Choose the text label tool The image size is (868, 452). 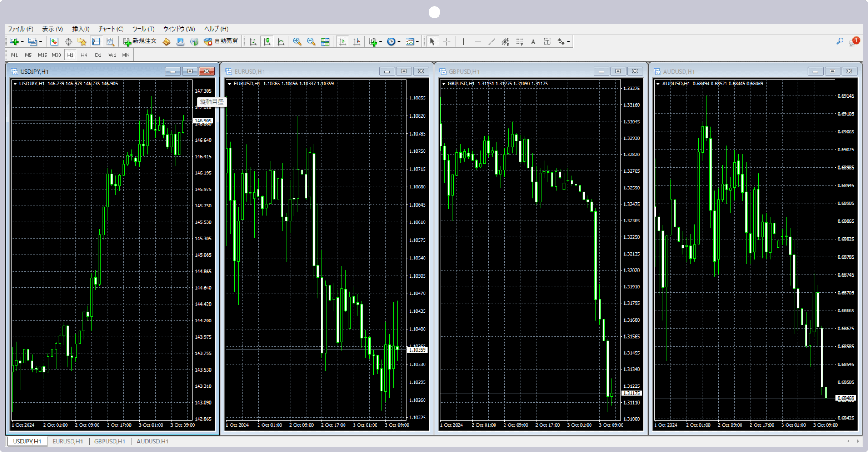click(x=533, y=42)
